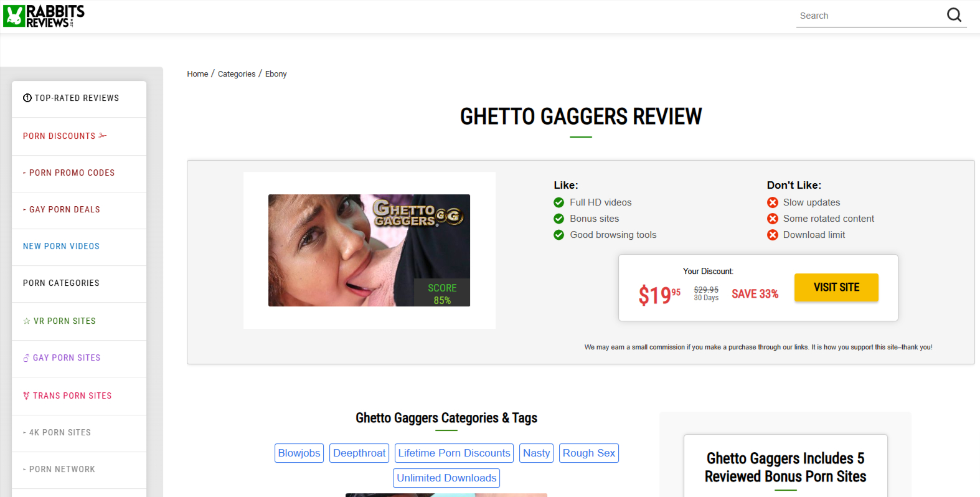Click the Lifetime Discounts tag

(454, 453)
